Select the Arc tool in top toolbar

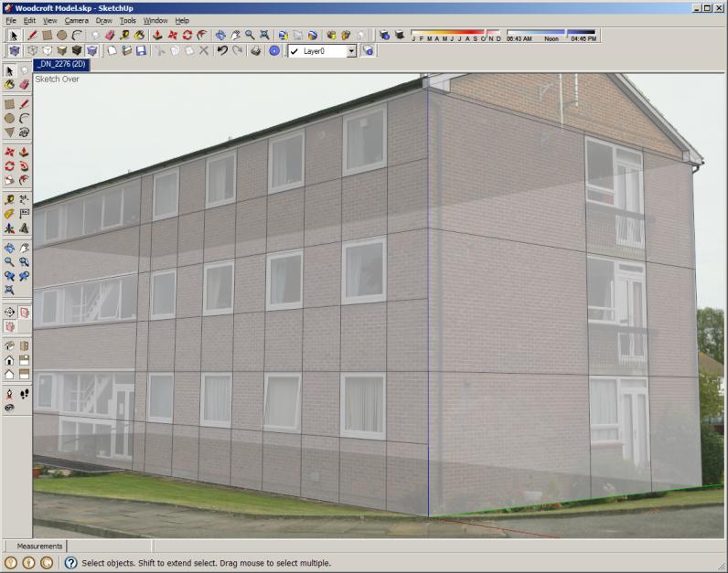(x=77, y=36)
